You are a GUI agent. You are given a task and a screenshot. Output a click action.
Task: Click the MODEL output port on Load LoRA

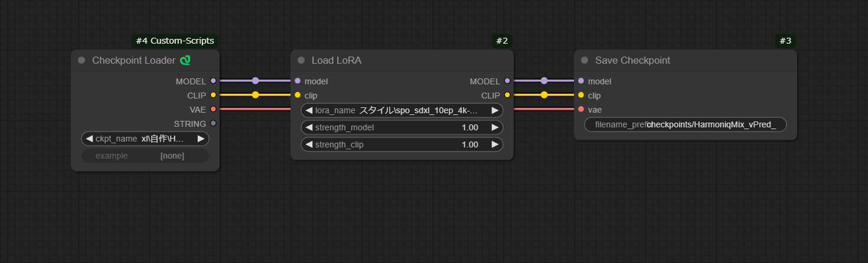click(507, 81)
